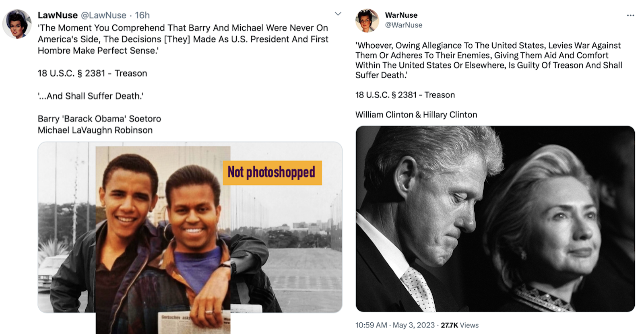Screen dimensions: 644x334
Task: Select the WarNuse display name
Action: point(401,15)
